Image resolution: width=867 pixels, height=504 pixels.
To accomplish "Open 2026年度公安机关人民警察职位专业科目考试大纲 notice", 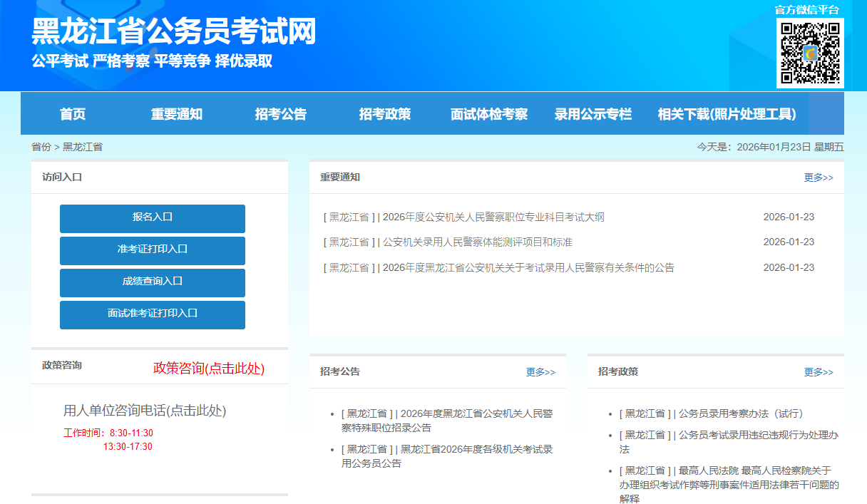I will pyautogui.click(x=493, y=217).
